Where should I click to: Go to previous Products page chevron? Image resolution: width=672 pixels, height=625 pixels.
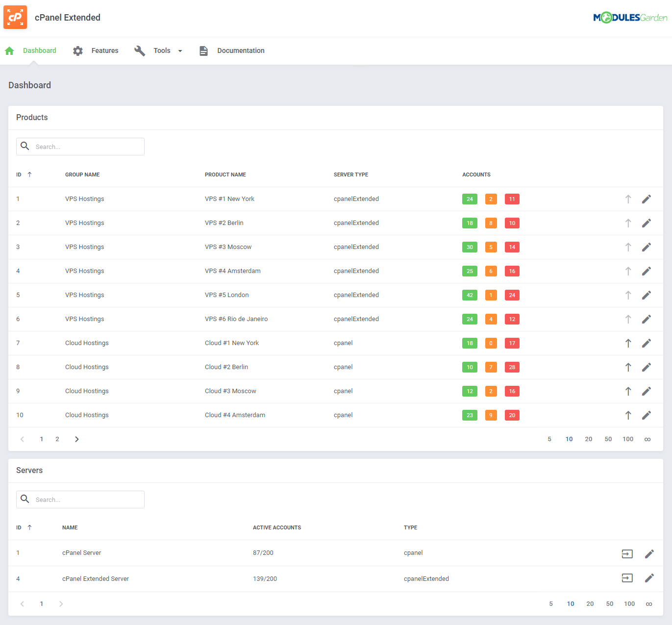point(22,439)
